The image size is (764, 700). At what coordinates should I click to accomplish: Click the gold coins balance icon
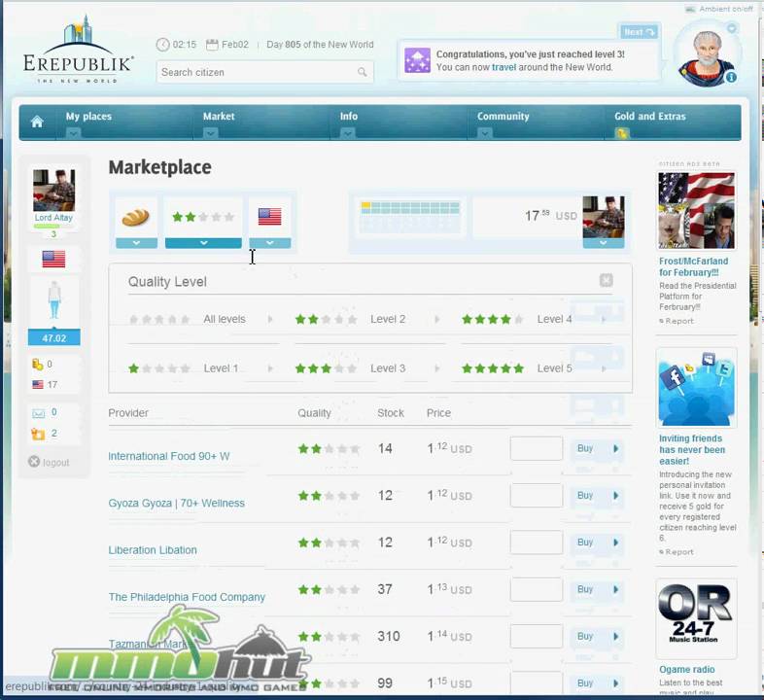point(38,365)
